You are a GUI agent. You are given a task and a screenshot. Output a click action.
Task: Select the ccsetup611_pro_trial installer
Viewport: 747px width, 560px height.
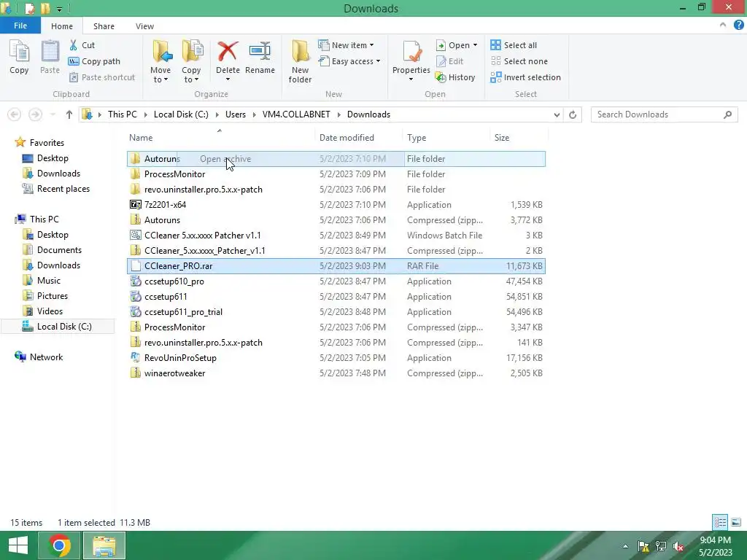[336, 312]
